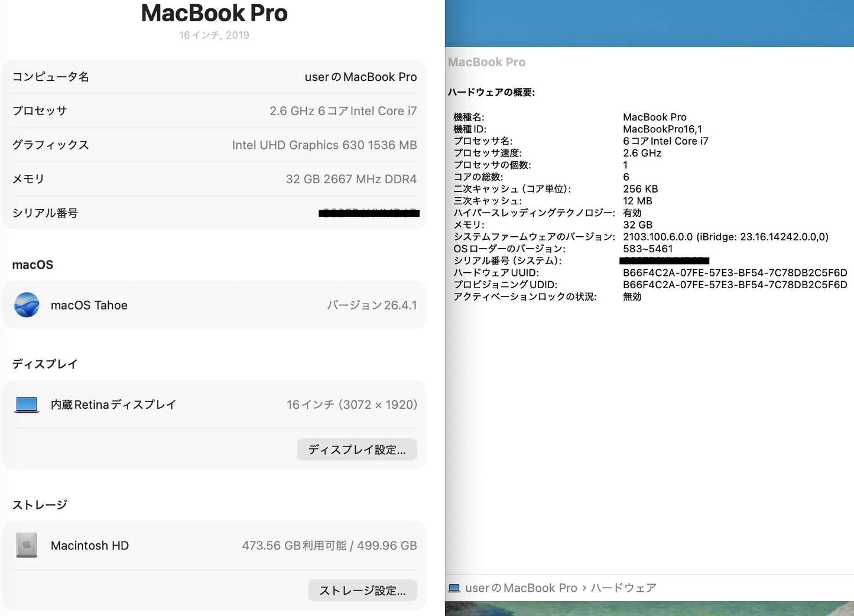Open ストレージ設定... button

click(362, 591)
